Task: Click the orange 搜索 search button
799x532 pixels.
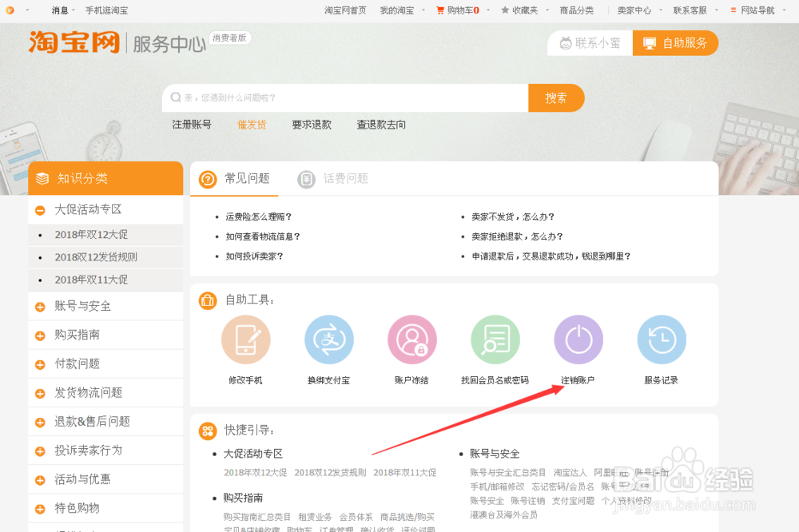Action: click(x=557, y=97)
